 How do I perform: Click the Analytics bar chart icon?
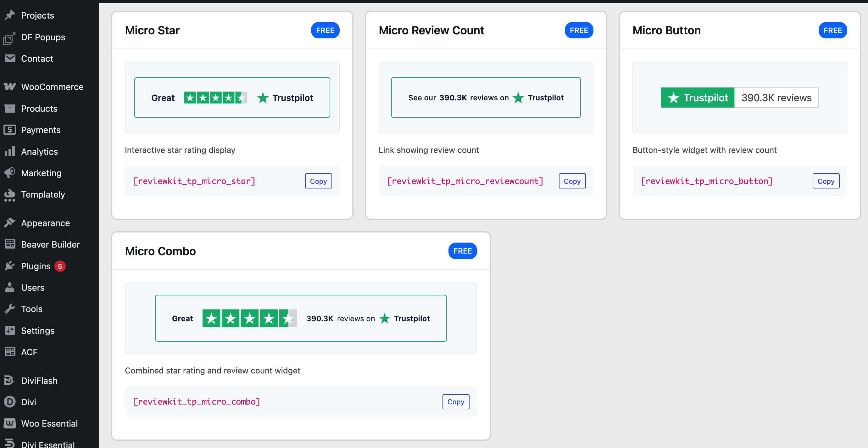[x=10, y=151]
